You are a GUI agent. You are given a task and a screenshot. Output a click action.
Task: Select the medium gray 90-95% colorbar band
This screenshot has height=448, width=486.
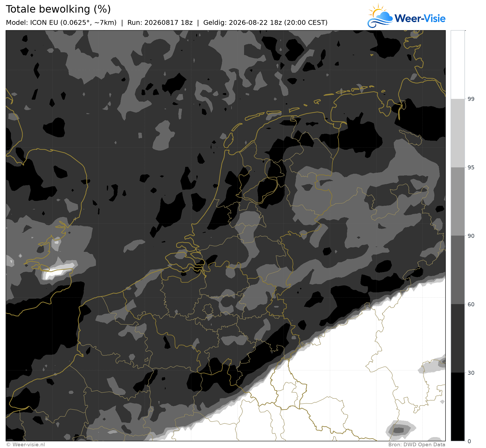coord(458,202)
